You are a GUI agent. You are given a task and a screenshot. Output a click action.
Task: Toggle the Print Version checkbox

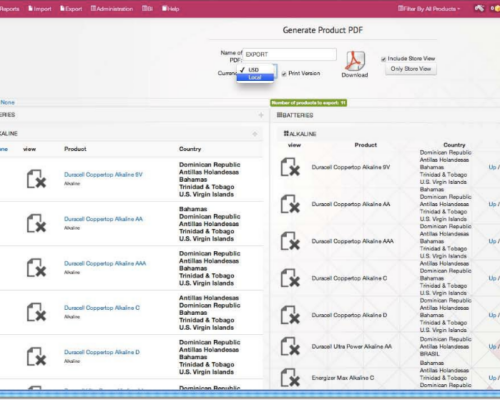coord(284,74)
